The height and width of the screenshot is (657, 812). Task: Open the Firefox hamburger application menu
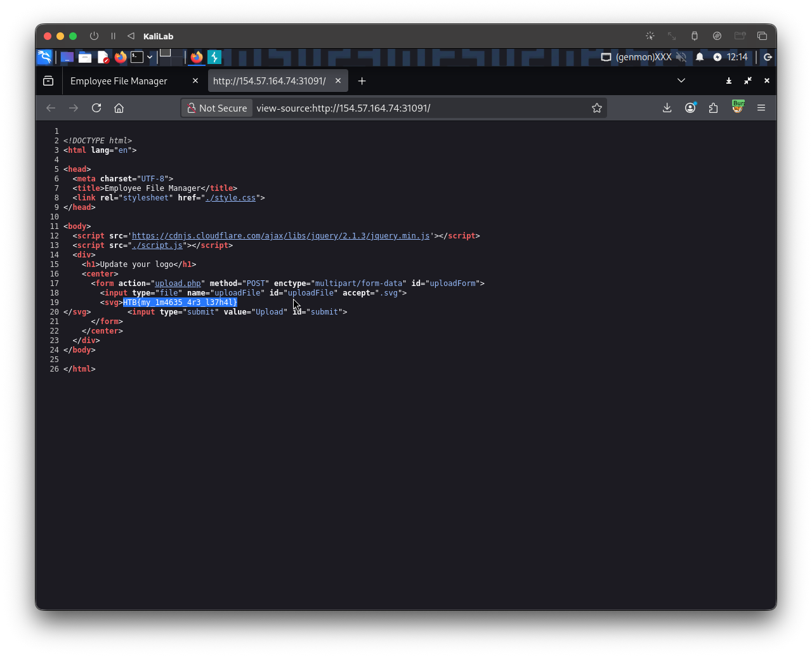click(761, 108)
